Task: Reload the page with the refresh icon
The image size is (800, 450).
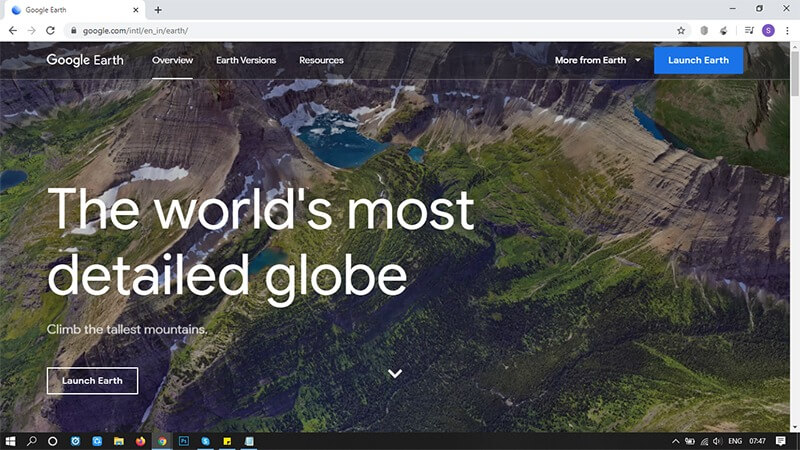Action: click(x=50, y=31)
